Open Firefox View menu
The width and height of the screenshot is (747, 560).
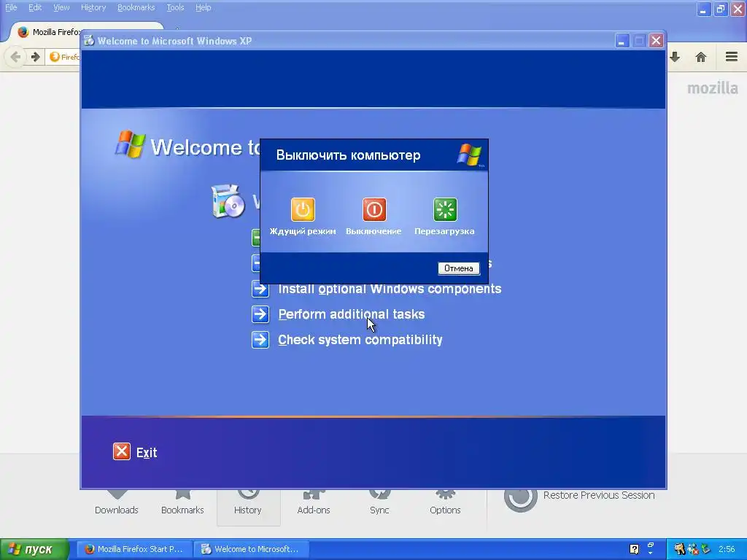61,7
